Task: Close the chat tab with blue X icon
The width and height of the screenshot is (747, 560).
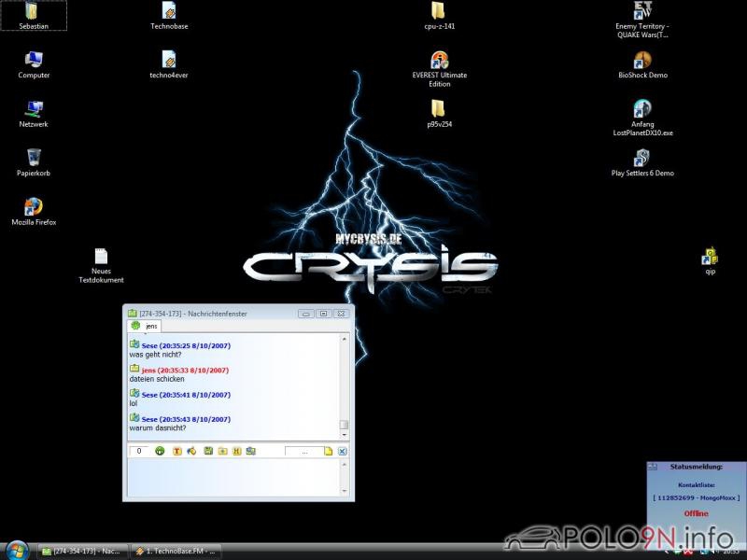Action: click(342, 451)
